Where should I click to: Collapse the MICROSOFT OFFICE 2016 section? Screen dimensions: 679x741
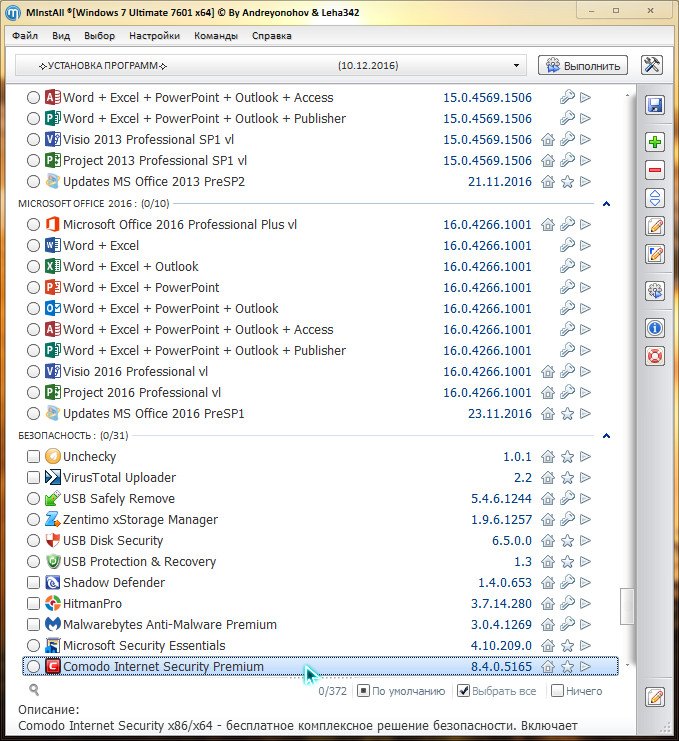pos(606,204)
